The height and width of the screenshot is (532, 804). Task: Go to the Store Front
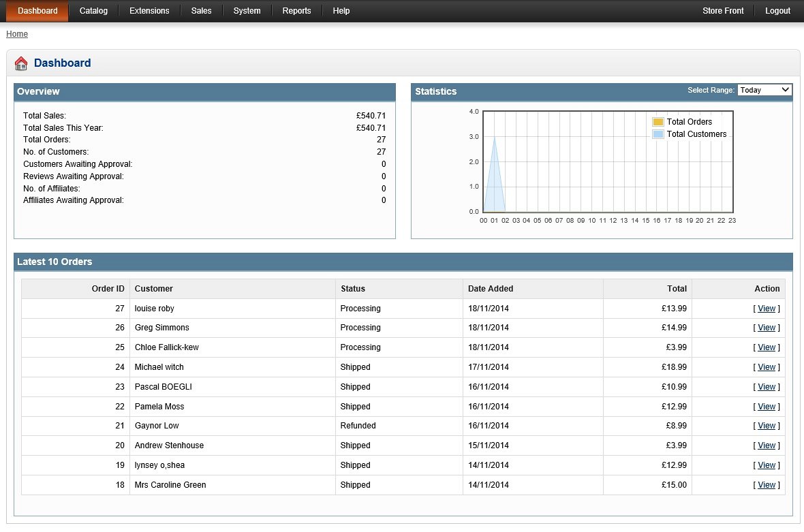click(723, 11)
